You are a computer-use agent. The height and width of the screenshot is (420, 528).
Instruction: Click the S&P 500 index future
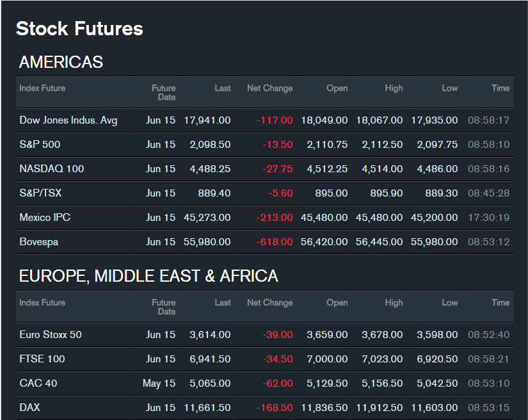click(x=40, y=145)
